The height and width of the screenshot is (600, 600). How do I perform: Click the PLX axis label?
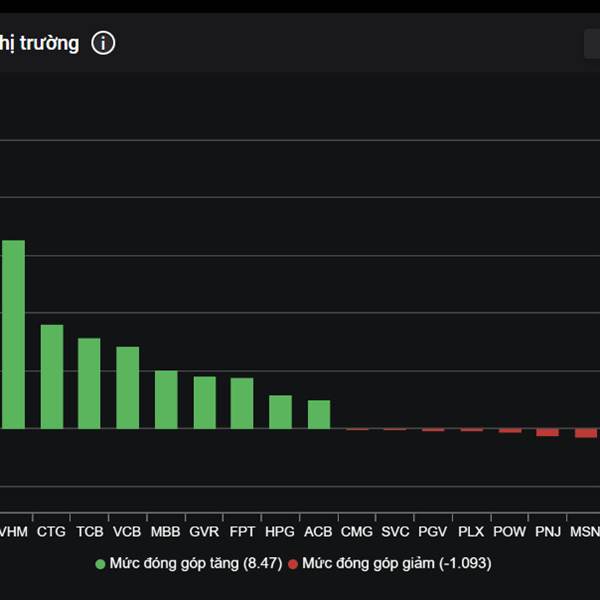471,532
